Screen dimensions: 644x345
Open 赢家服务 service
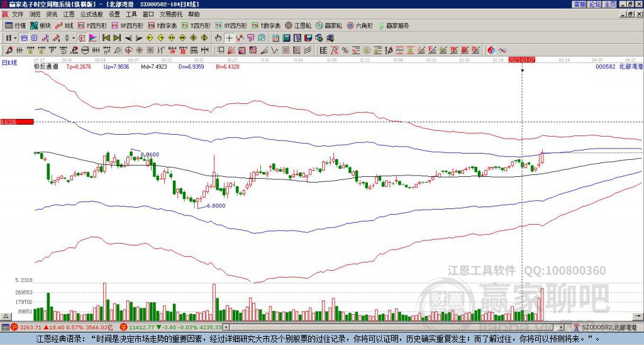[394, 26]
